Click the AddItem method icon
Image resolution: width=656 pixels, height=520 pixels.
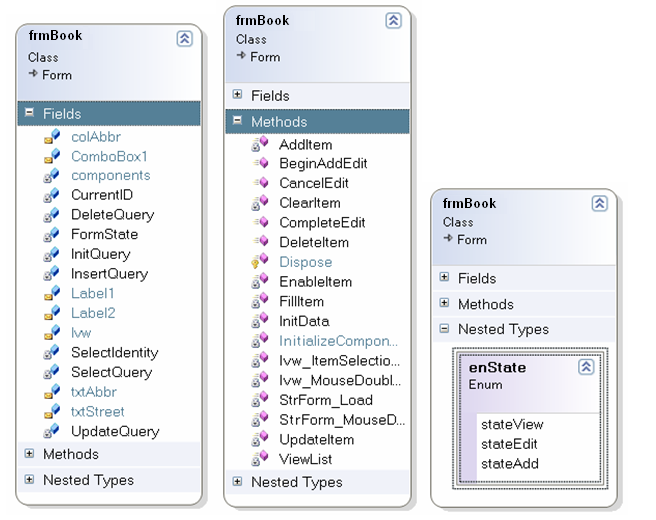pos(260,145)
